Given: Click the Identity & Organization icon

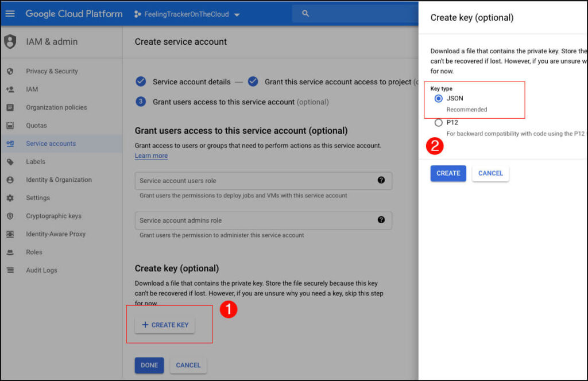Looking at the screenshot, I should 10,180.
